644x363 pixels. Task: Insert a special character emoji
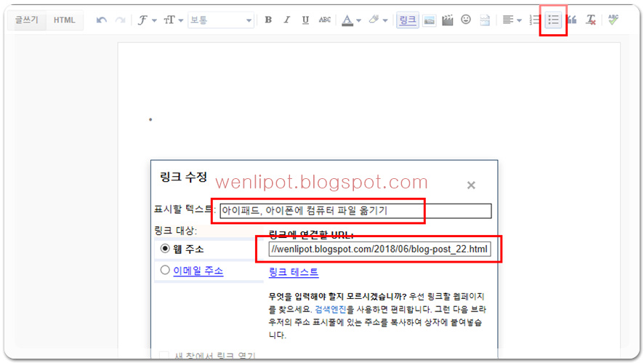click(x=466, y=20)
